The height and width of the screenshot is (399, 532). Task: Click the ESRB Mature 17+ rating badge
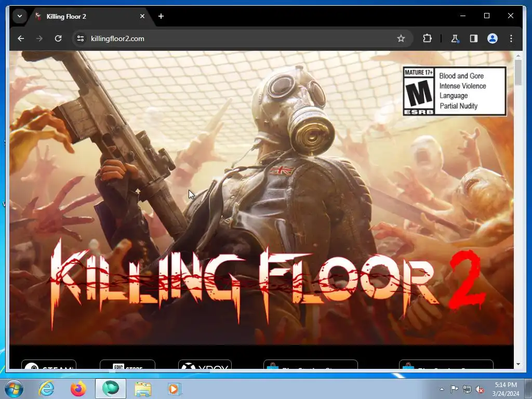tap(454, 91)
